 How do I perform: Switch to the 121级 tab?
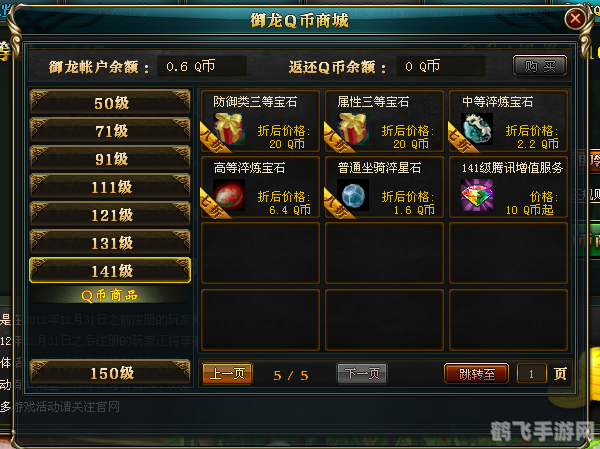click(x=110, y=214)
